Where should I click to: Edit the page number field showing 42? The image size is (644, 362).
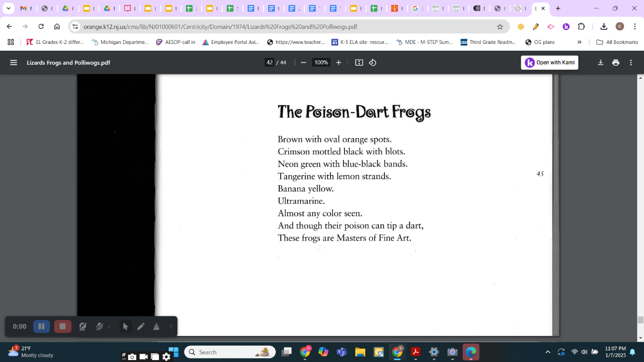click(270, 63)
